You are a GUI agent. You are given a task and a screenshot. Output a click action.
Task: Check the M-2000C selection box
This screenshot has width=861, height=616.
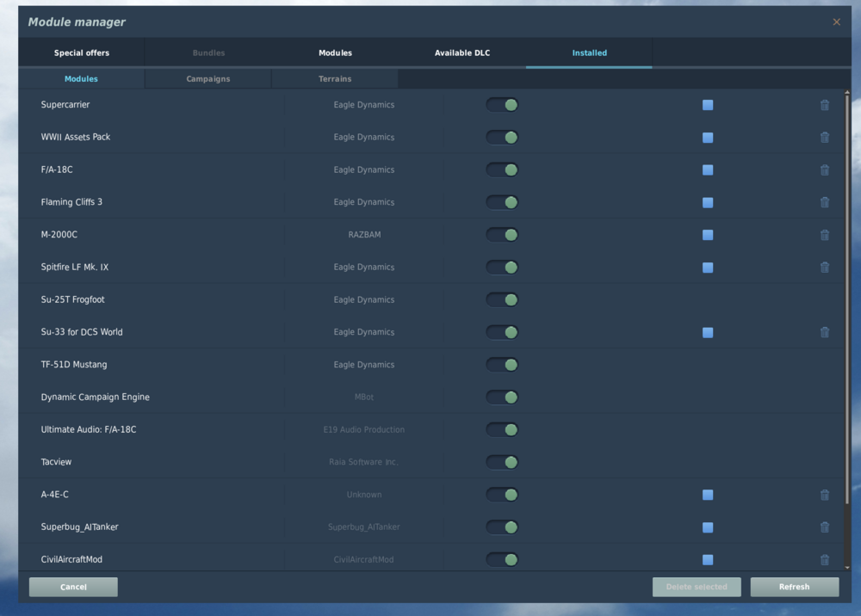(708, 235)
